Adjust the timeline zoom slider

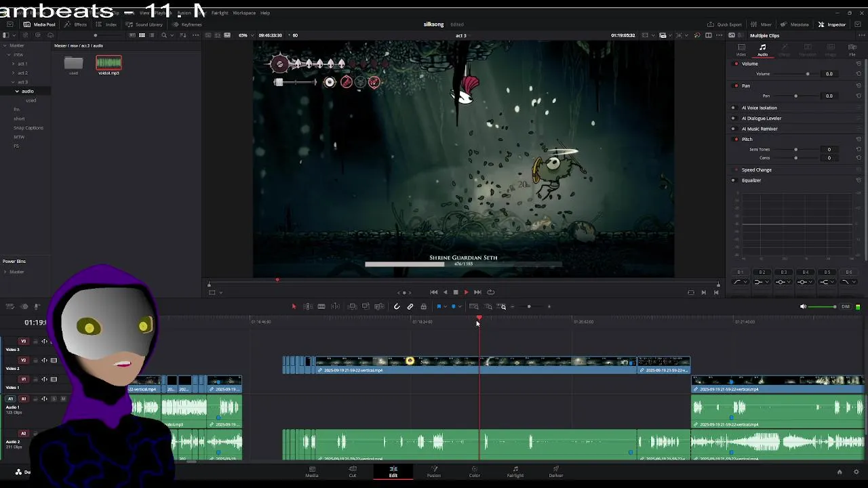(530, 306)
